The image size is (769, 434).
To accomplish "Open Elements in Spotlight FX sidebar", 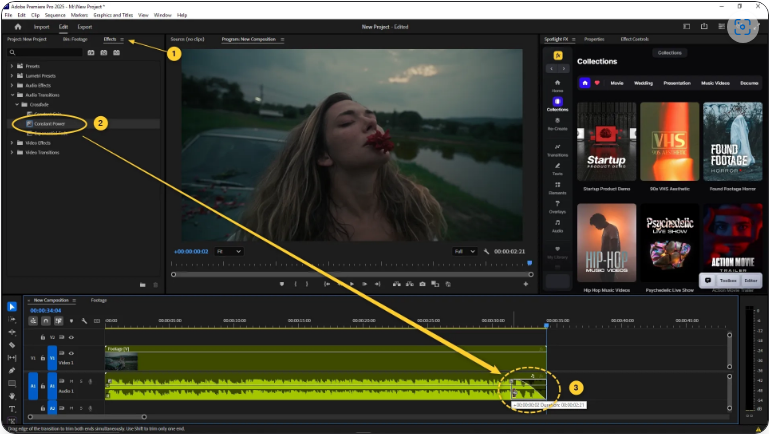I will tap(558, 188).
